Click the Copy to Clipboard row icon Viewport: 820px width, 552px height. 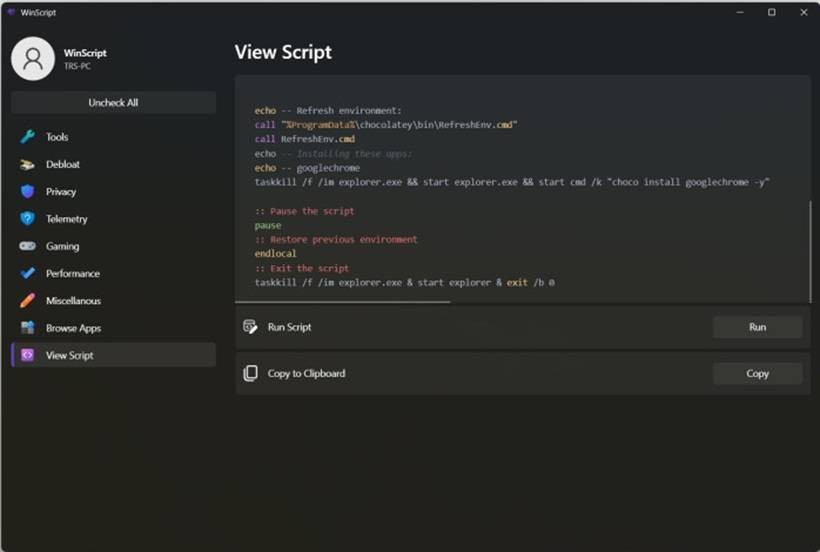point(250,374)
